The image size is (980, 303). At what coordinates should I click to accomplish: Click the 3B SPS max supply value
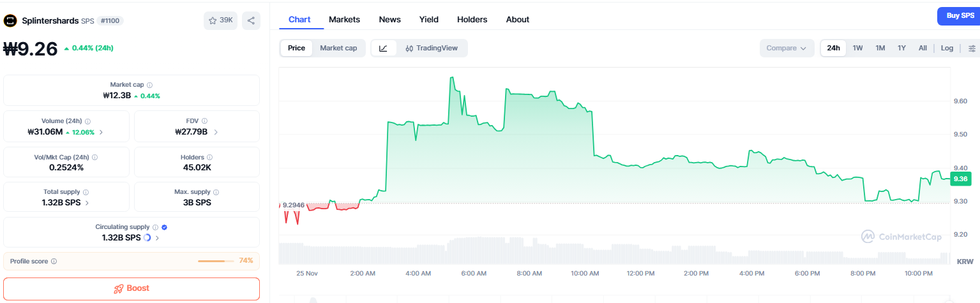(197, 203)
